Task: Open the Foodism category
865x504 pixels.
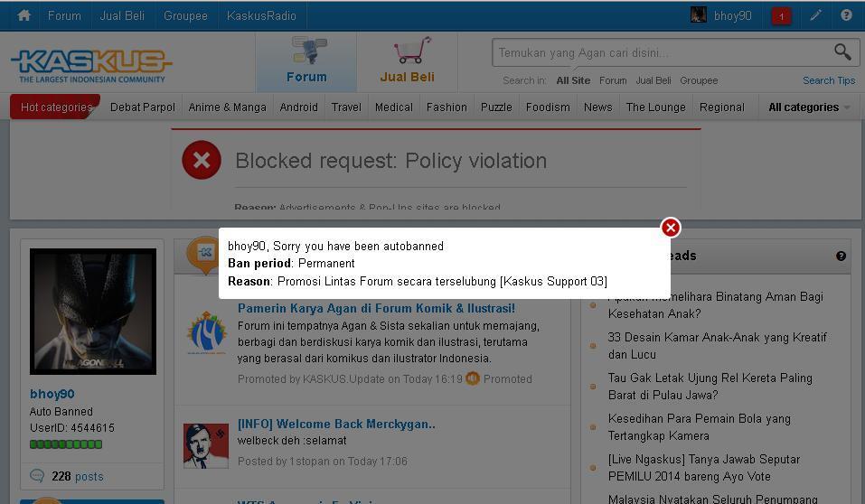Action: (x=548, y=107)
